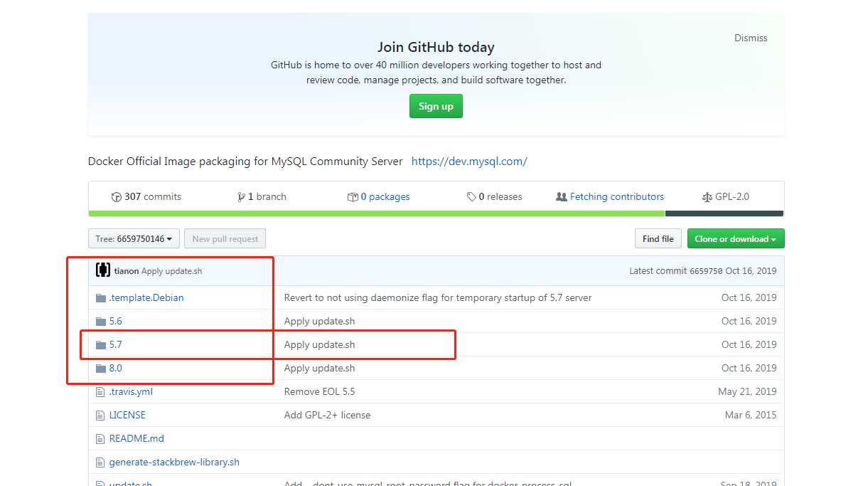Dismiss the Join GitHub banner
The height and width of the screenshot is (486, 868).
pos(751,38)
